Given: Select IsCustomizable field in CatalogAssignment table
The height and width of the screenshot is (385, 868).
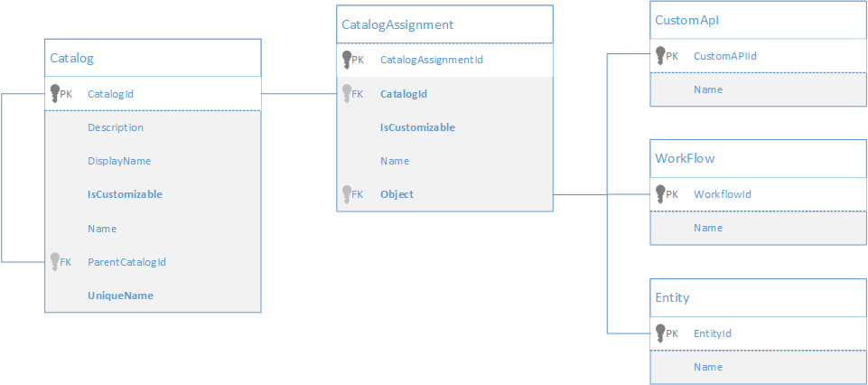Looking at the screenshot, I should pos(417,127).
